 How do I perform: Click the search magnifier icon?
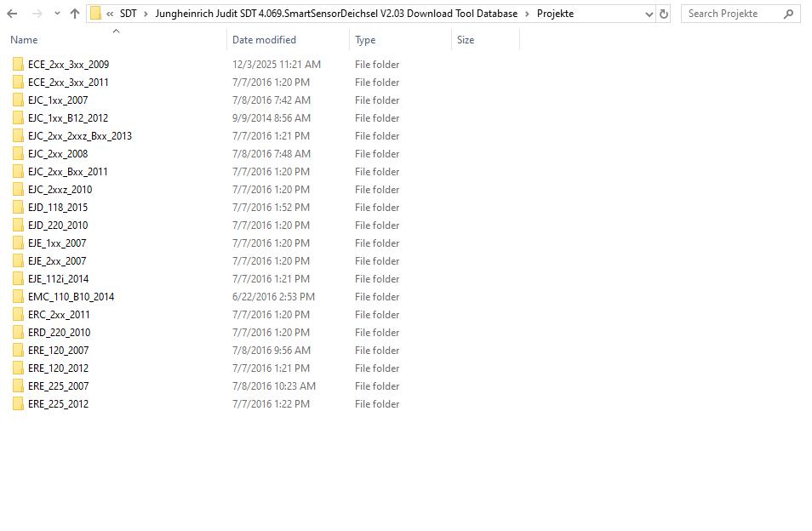[x=788, y=14]
